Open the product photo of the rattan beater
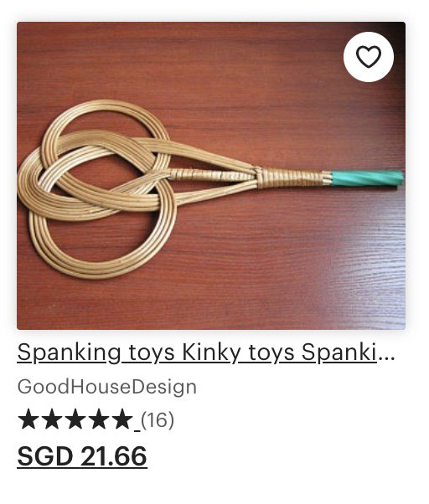The image size is (429, 504). point(211,176)
